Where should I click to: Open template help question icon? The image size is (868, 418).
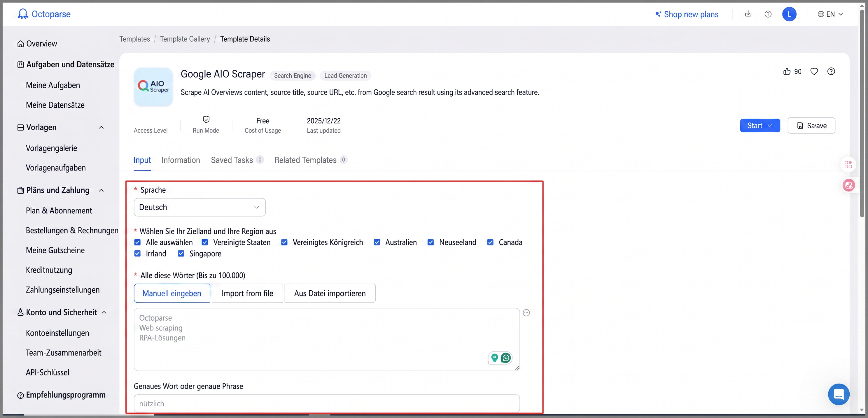[x=831, y=71]
